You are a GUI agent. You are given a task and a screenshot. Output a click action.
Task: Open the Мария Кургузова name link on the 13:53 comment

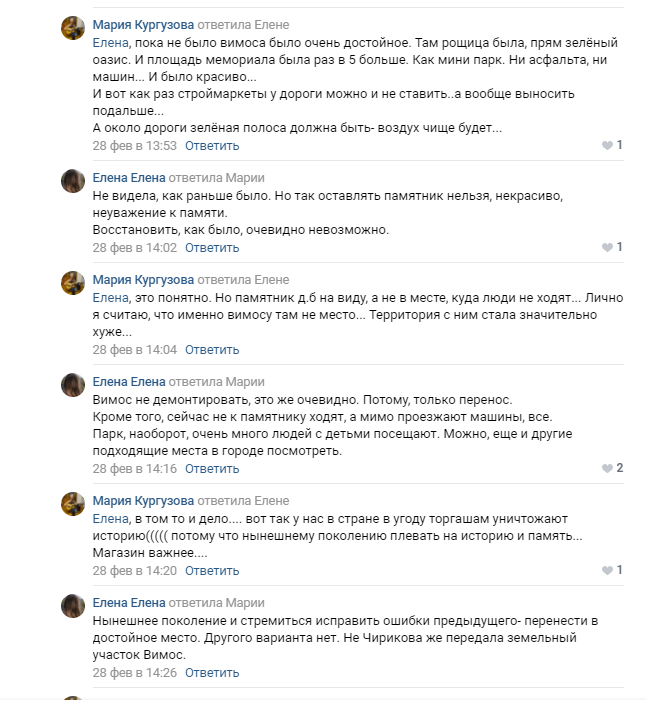143,25
